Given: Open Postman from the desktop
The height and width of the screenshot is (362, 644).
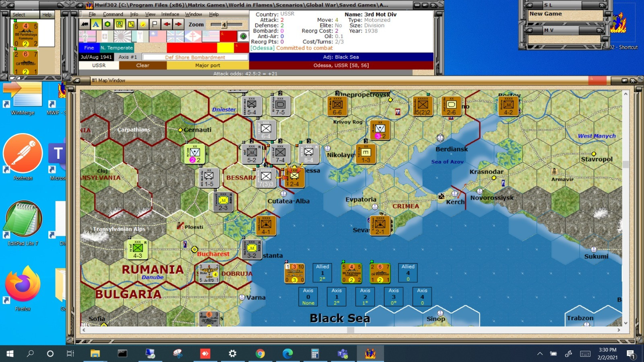Looking at the screenshot, I should click(x=23, y=158).
